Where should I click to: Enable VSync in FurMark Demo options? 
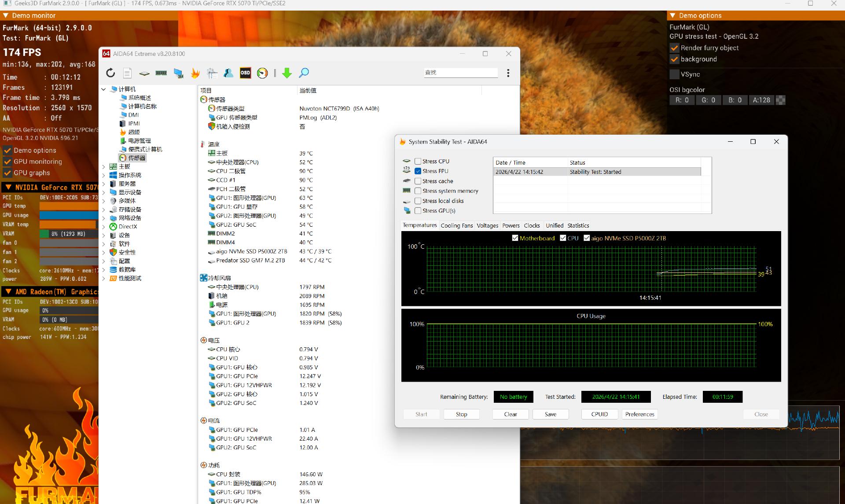pos(674,74)
